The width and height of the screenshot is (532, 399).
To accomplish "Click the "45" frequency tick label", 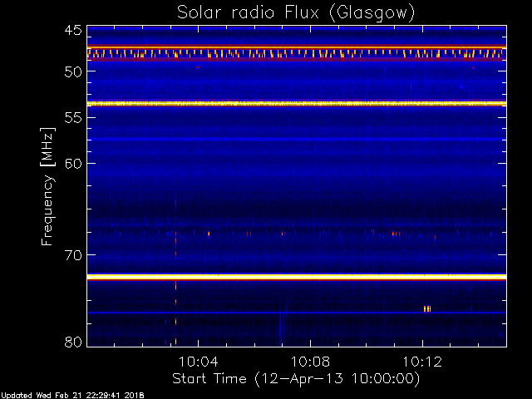I will click(73, 30).
